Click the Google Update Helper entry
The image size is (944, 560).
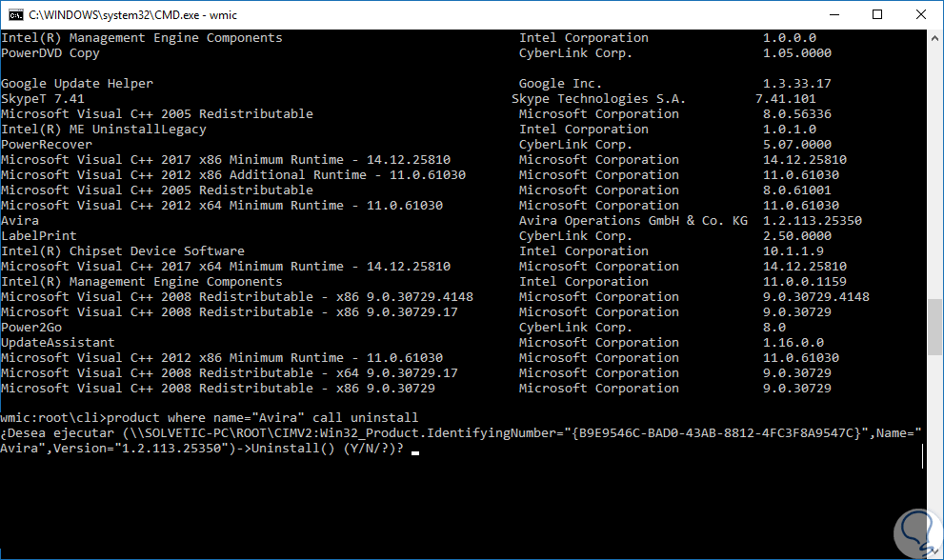pyautogui.click(x=77, y=84)
